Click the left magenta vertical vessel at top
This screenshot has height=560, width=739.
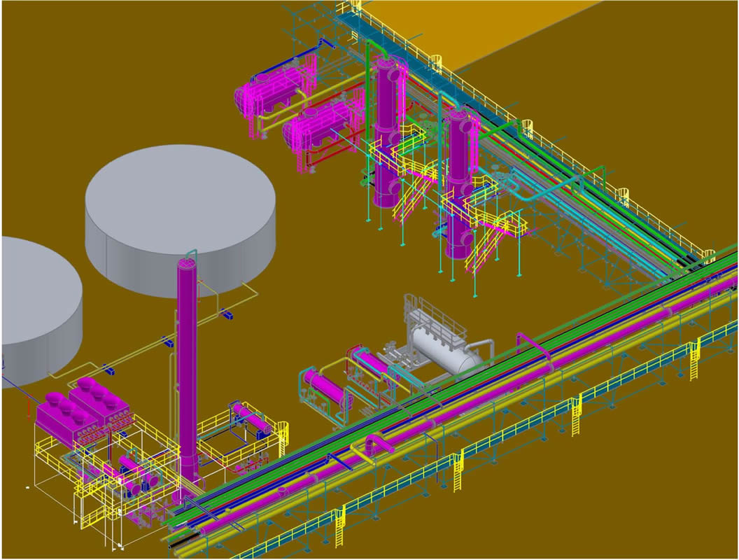(387, 133)
